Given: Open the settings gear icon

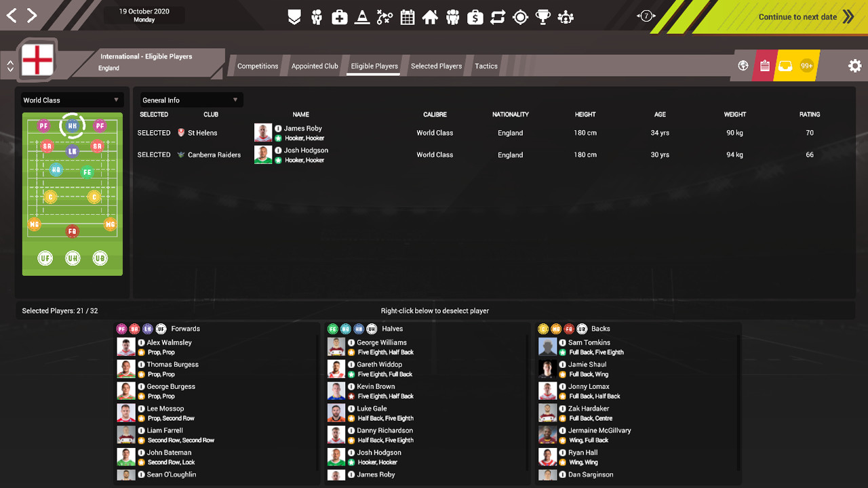Looking at the screenshot, I should tap(854, 66).
